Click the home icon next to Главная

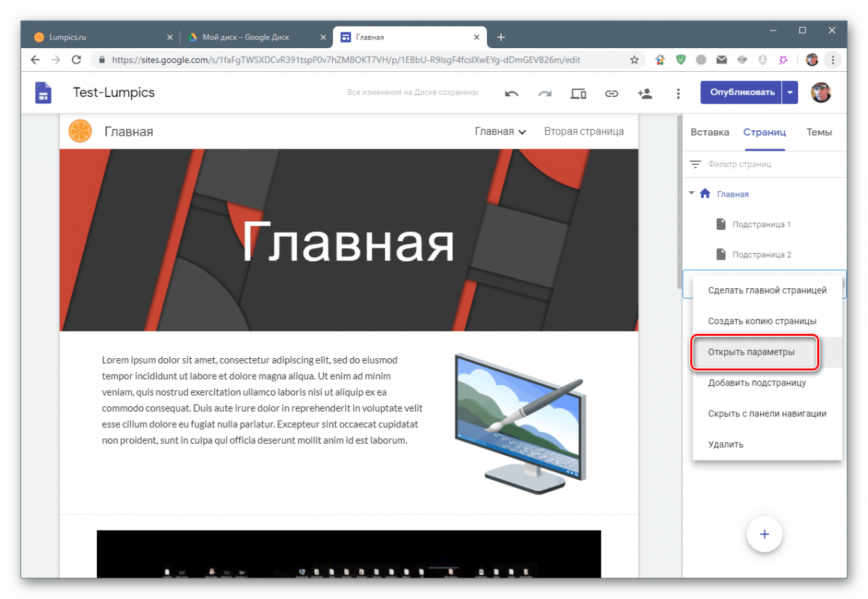point(705,194)
